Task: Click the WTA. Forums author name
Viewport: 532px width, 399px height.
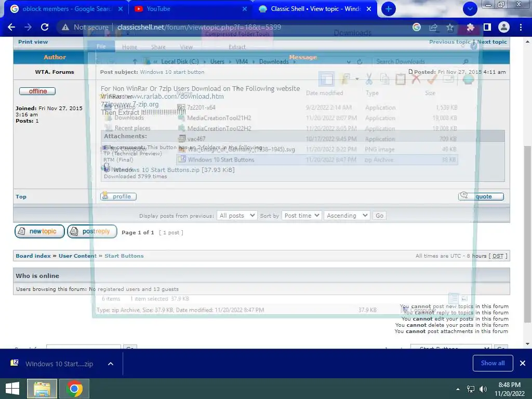Action: tap(54, 72)
